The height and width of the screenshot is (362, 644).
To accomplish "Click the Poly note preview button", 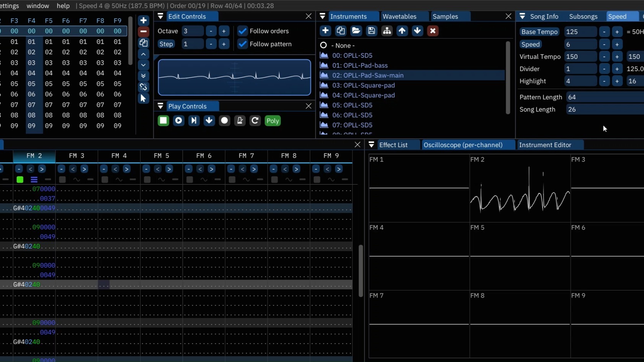I will [x=273, y=121].
